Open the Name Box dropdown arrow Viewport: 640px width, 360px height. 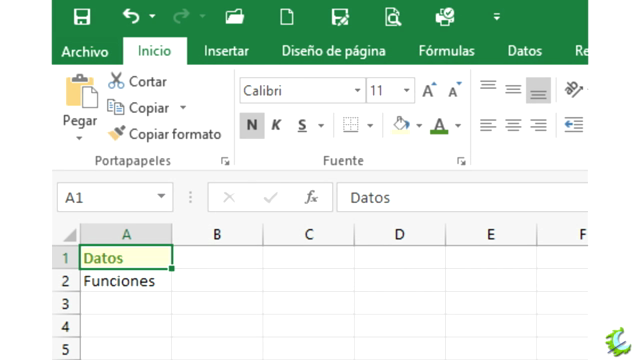click(x=162, y=197)
